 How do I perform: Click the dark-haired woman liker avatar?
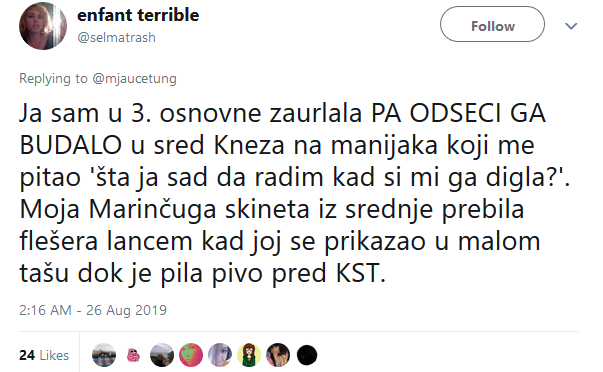point(278,355)
